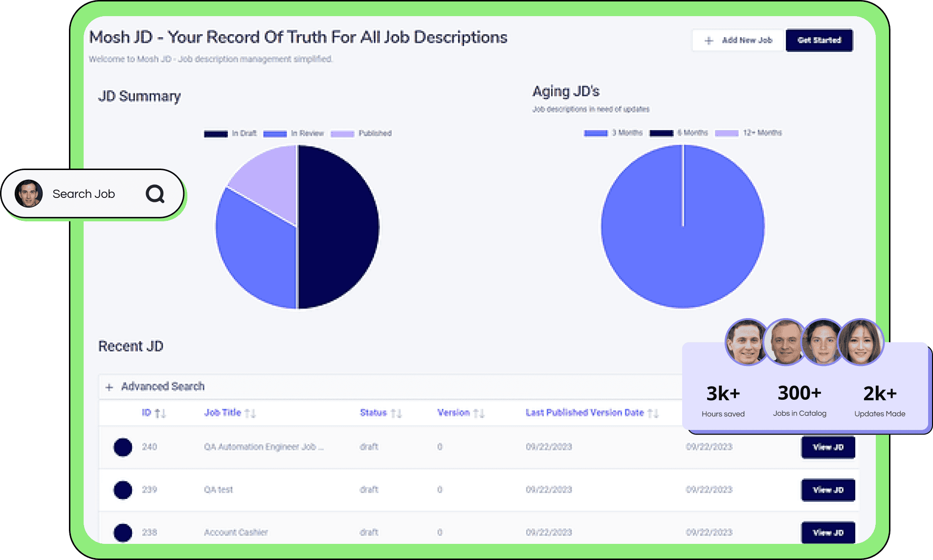Toggle 3 Months legend in Aging JD's
This screenshot has height=560, width=933.
(613, 133)
